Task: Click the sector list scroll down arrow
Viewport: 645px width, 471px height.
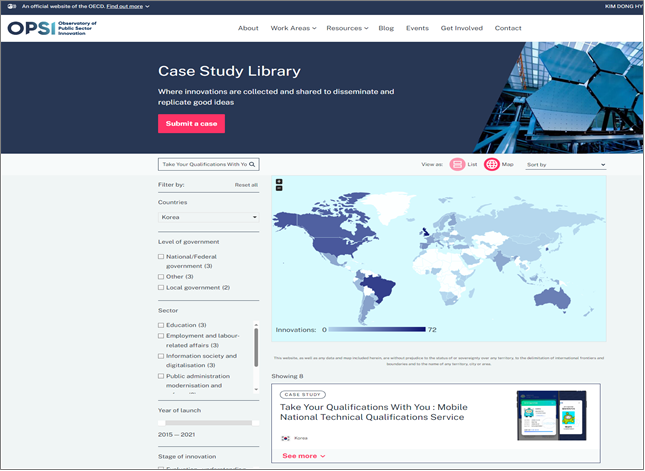Action: [x=256, y=389]
